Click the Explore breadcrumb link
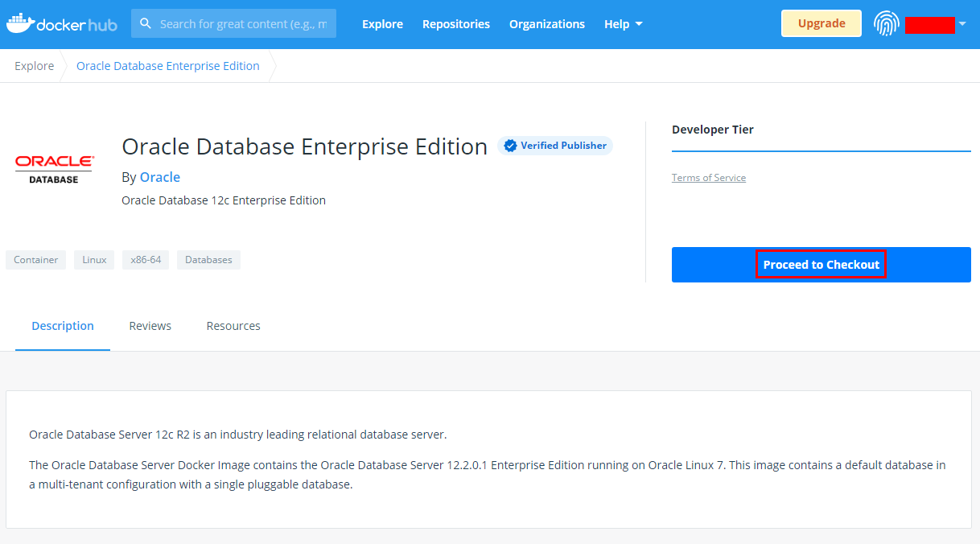The width and height of the screenshot is (980, 544). (35, 66)
